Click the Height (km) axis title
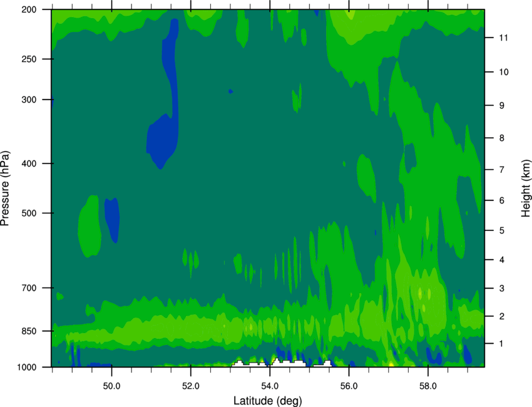Image resolution: width=532 pixels, height=407 pixels. pos(526,188)
